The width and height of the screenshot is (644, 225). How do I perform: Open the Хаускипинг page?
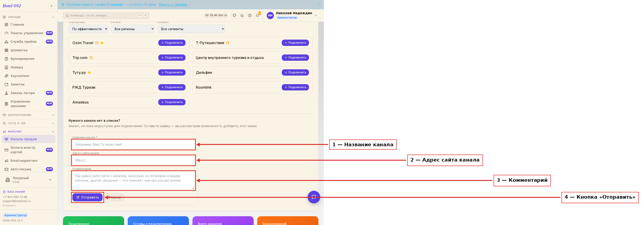click(x=29, y=76)
